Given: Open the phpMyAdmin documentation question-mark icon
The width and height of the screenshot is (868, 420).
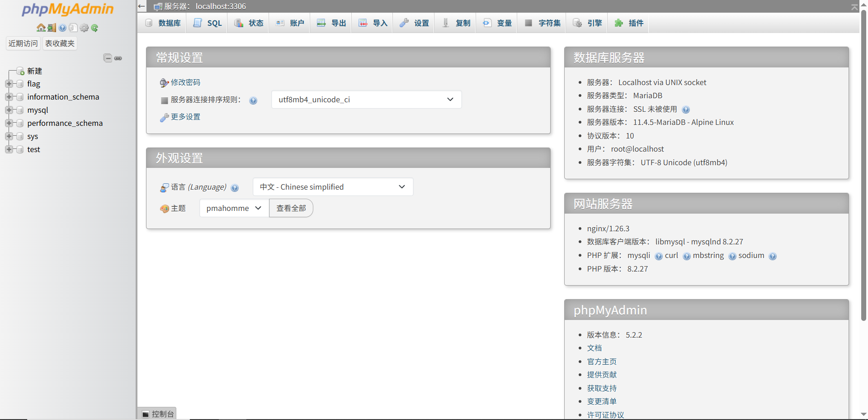Looking at the screenshot, I should pyautogui.click(x=62, y=28).
